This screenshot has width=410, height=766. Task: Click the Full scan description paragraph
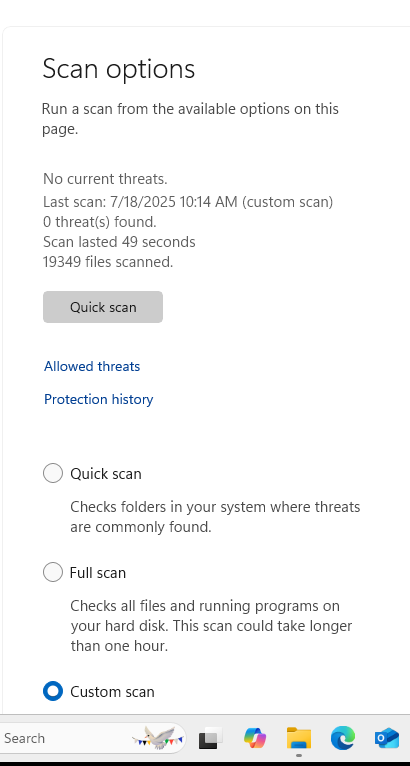pos(211,626)
